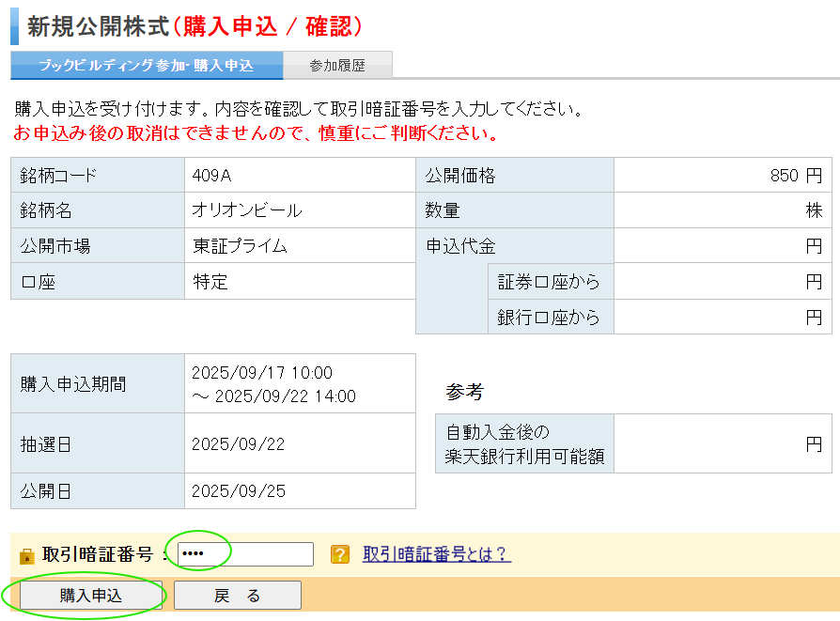Click the yellow question mark help icon
This screenshot has width=840, height=621.
click(340, 555)
